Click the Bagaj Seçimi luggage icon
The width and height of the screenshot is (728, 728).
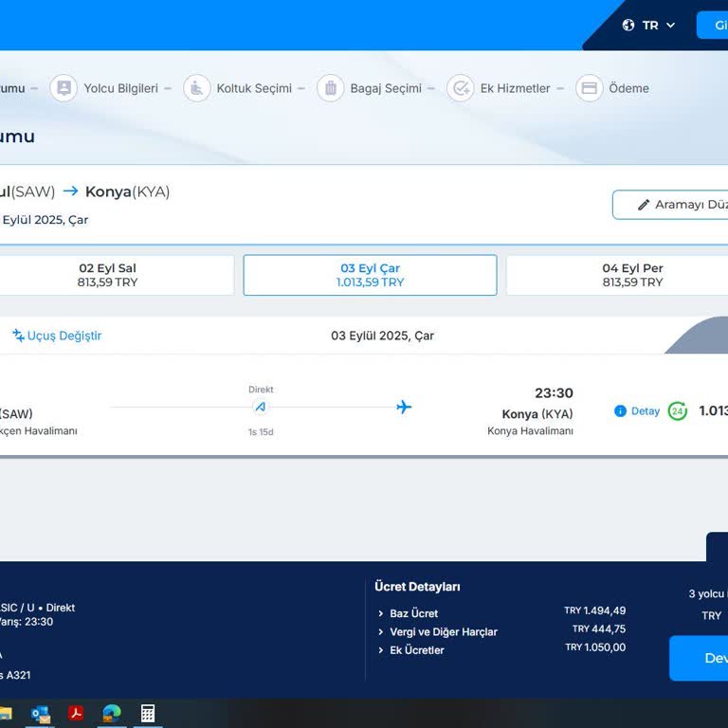(x=330, y=88)
